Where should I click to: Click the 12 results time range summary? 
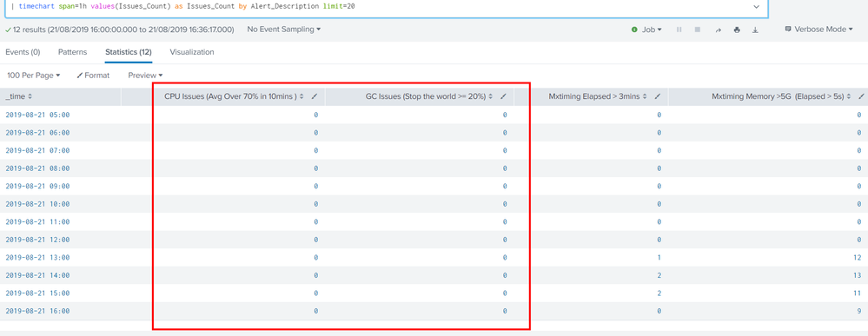(120, 30)
